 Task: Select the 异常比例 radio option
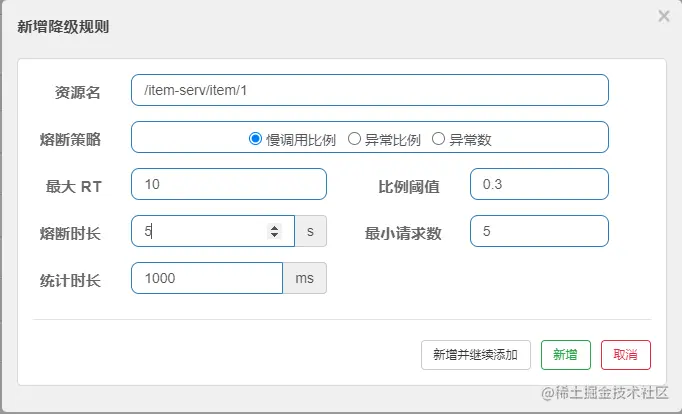click(354, 139)
